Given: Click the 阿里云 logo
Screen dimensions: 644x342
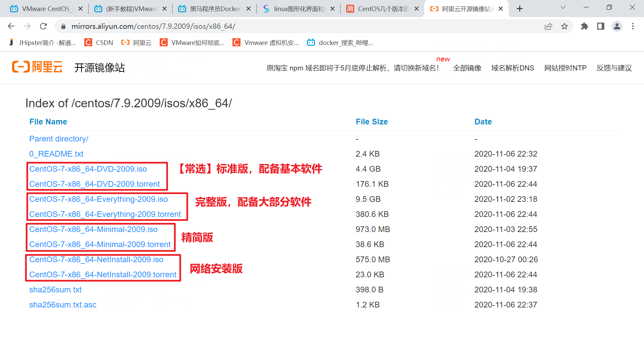Looking at the screenshot, I should pos(37,67).
